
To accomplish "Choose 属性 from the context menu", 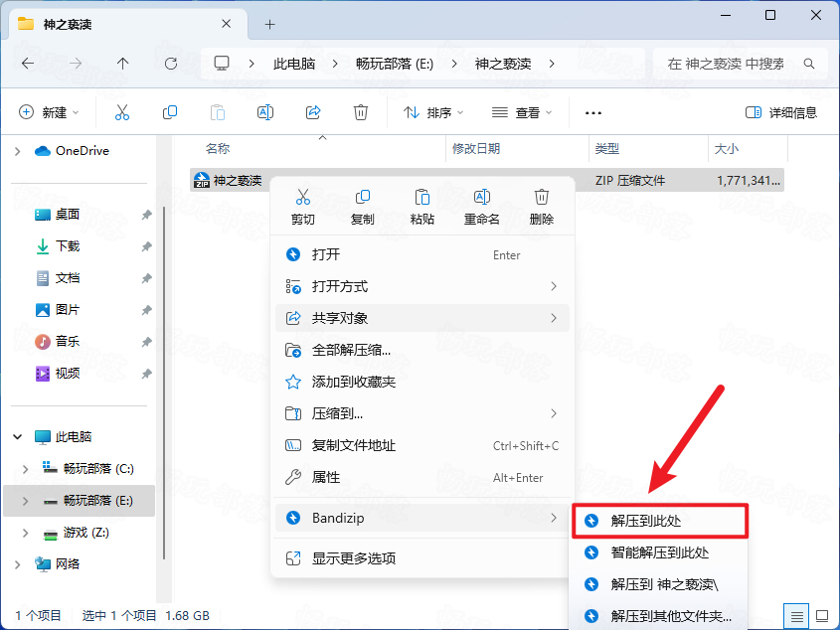I will pyautogui.click(x=422, y=477).
